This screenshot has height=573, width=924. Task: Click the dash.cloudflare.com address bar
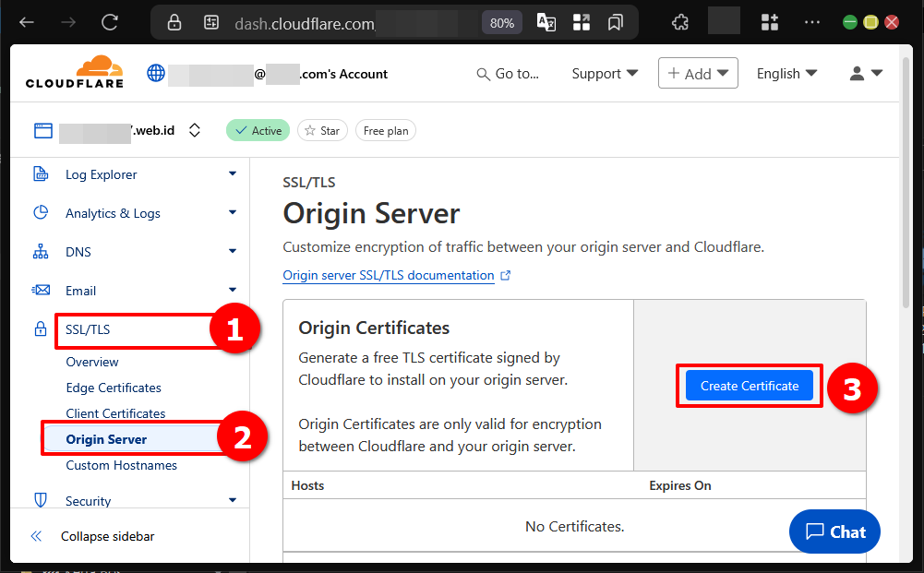coord(305,23)
